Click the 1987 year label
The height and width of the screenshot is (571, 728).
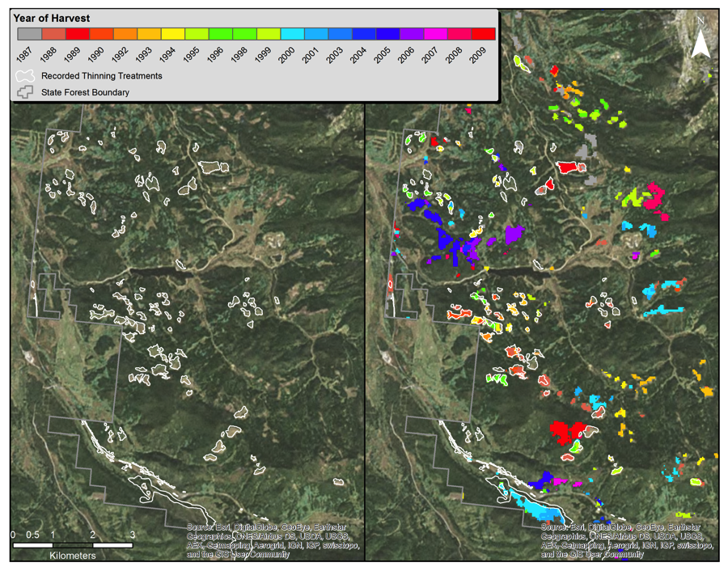tap(24, 54)
